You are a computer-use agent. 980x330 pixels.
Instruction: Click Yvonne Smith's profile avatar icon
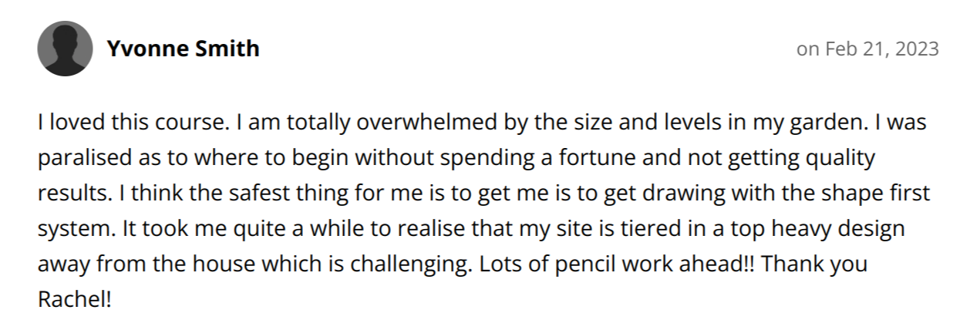click(x=65, y=49)
